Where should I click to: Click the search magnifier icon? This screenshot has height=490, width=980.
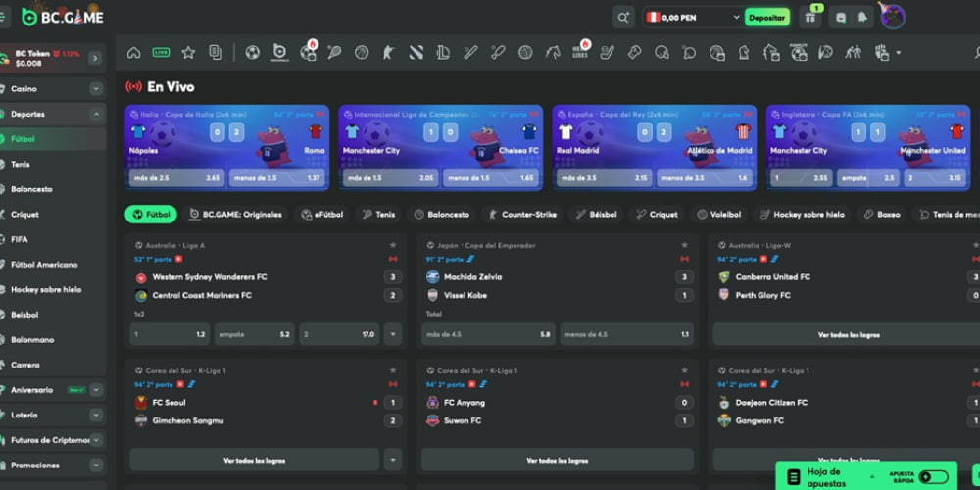point(623,17)
